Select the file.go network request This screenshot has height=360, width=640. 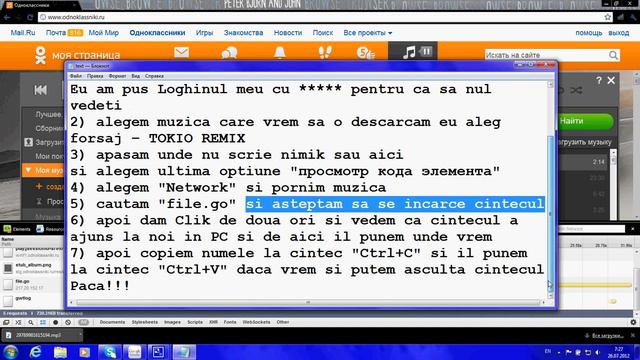[33, 284]
